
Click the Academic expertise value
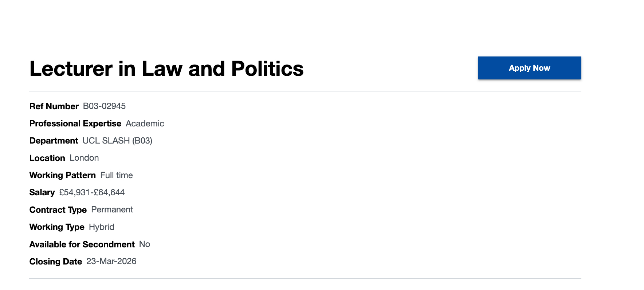(145, 124)
